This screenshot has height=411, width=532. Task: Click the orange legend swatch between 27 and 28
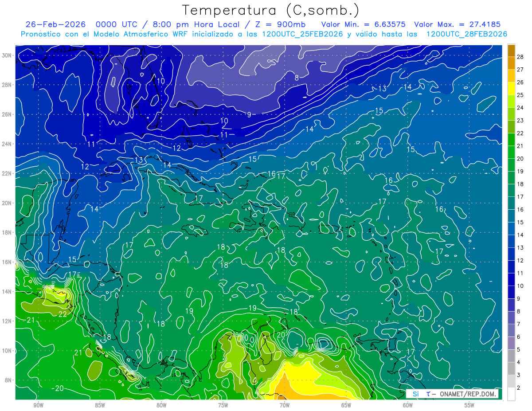click(511, 63)
